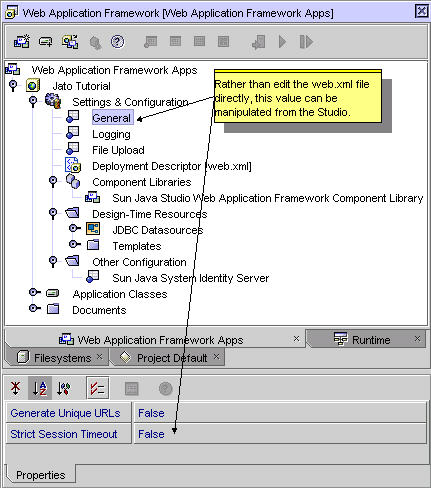The height and width of the screenshot is (488, 431).
Task: Click the second toolbar icon with plus sign
Action: [x=45, y=42]
